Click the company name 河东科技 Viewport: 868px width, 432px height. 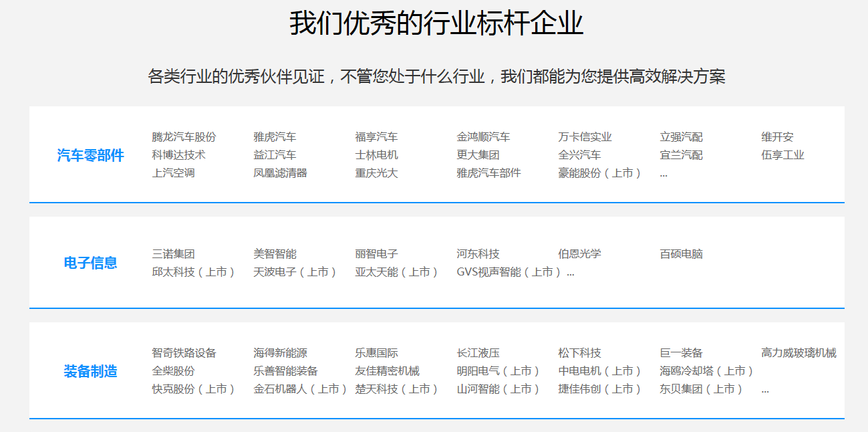pyautogui.click(x=478, y=254)
